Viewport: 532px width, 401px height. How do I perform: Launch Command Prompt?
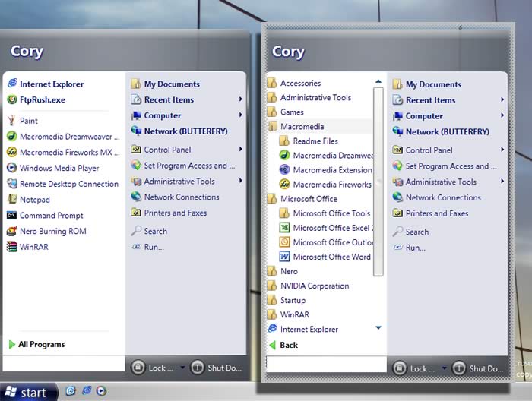tap(45, 215)
